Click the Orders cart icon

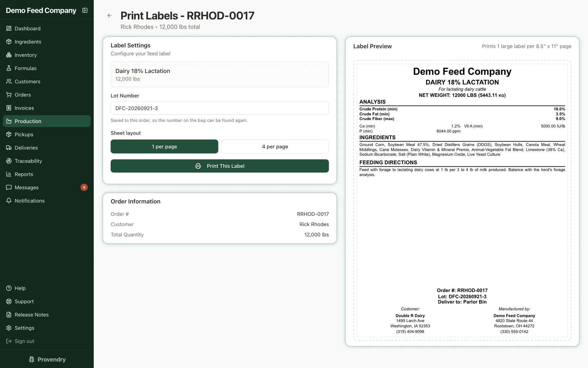(x=9, y=95)
